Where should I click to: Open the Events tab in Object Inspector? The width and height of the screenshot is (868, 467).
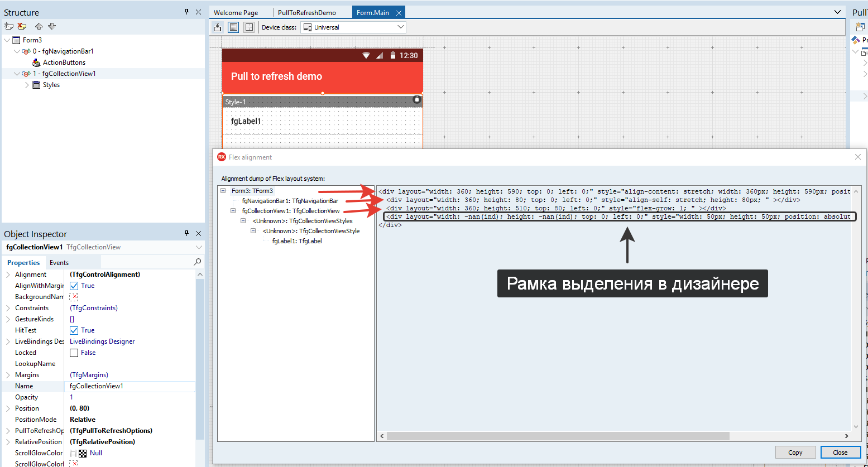coord(59,263)
